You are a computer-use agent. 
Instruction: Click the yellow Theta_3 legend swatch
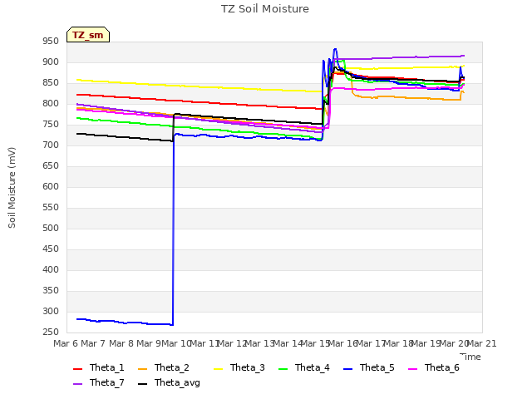click(x=218, y=369)
